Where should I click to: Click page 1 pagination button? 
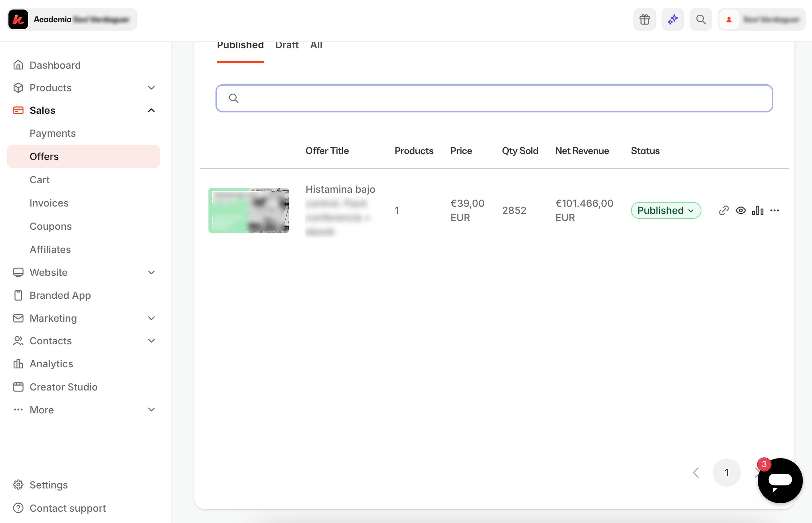726,473
